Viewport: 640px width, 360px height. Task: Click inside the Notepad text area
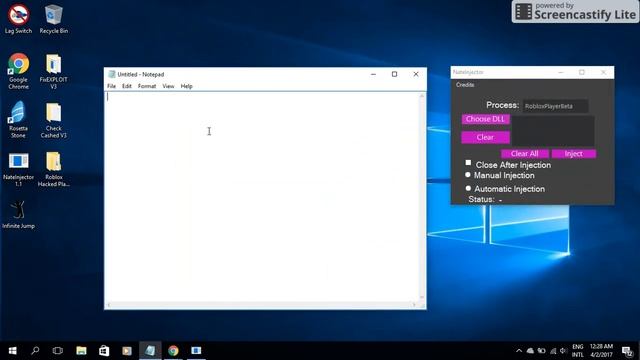(262, 197)
